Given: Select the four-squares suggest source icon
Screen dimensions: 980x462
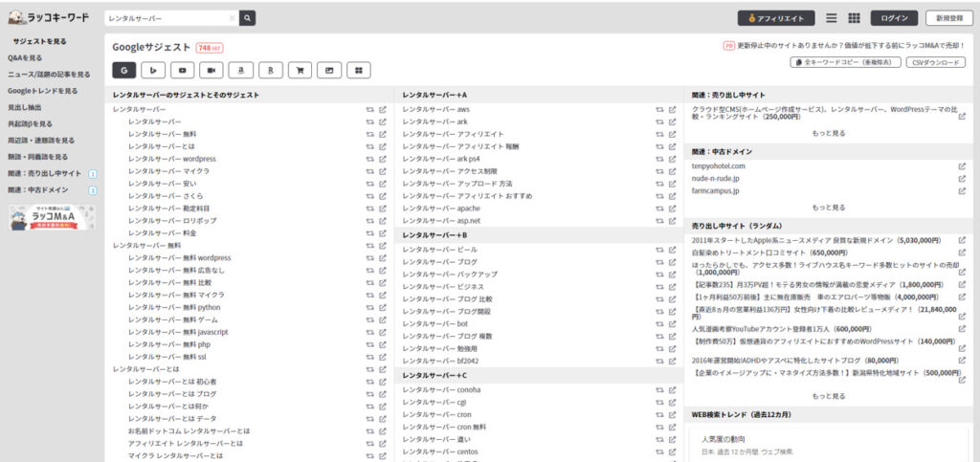Looking at the screenshot, I should (358, 71).
